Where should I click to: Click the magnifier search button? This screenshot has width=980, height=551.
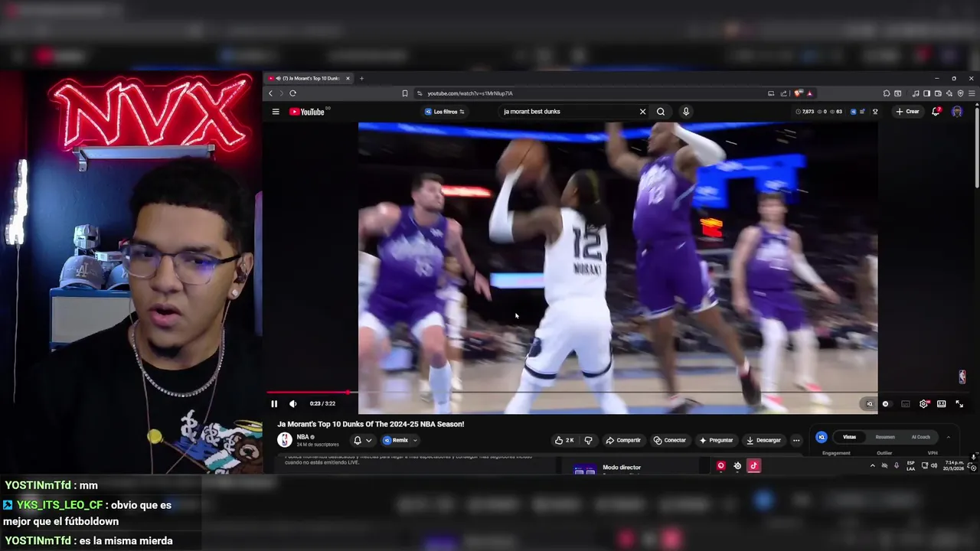coord(661,112)
